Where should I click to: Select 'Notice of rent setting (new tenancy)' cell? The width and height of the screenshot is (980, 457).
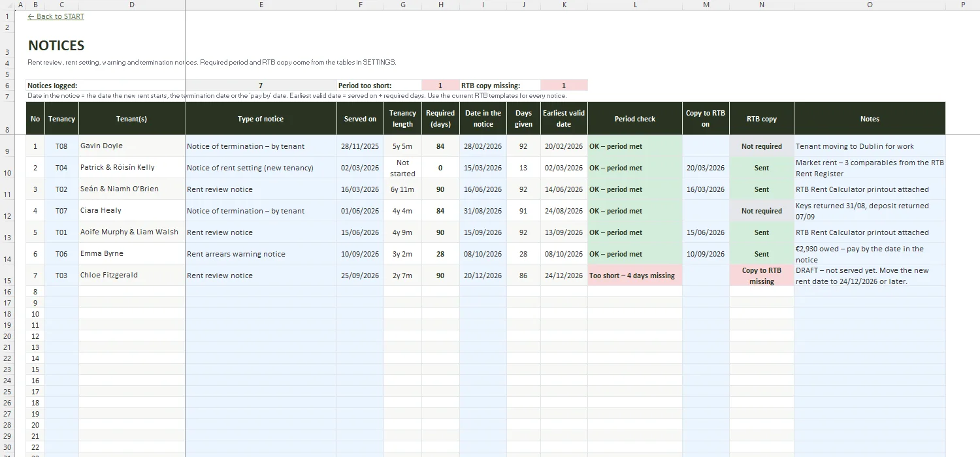coord(261,168)
